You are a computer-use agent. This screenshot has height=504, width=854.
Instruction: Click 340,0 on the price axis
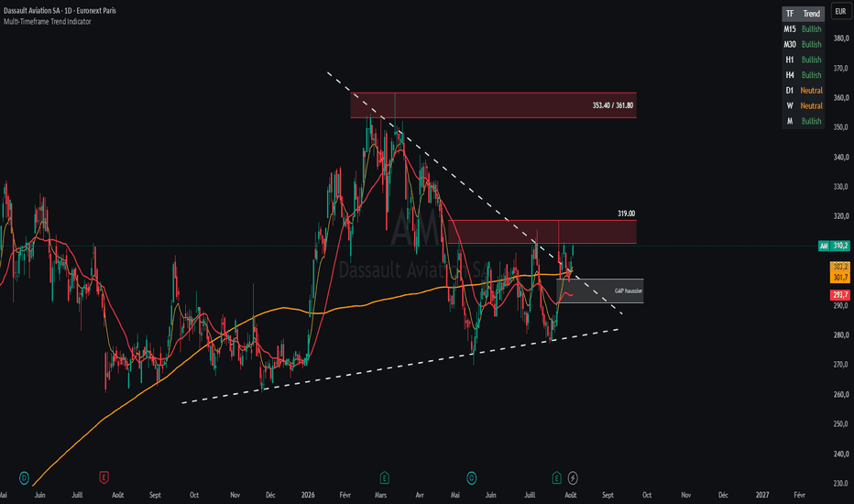coord(841,157)
